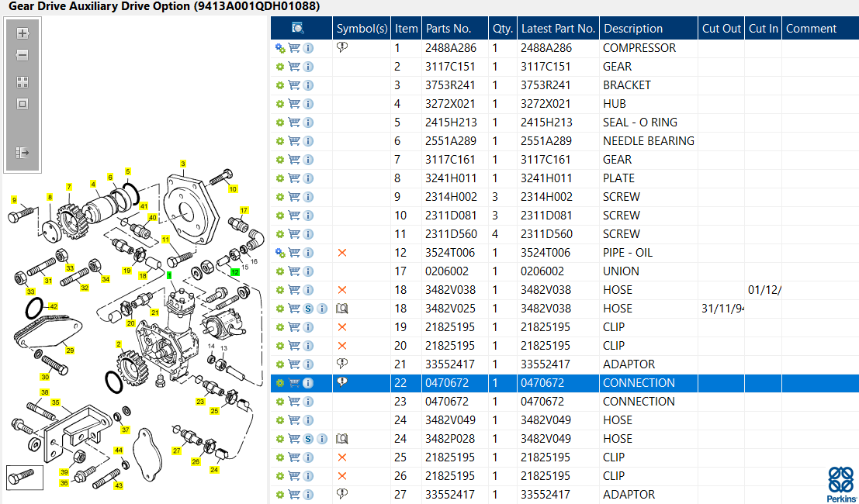Click the Cut In column header
859x504 pixels.
pos(763,29)
